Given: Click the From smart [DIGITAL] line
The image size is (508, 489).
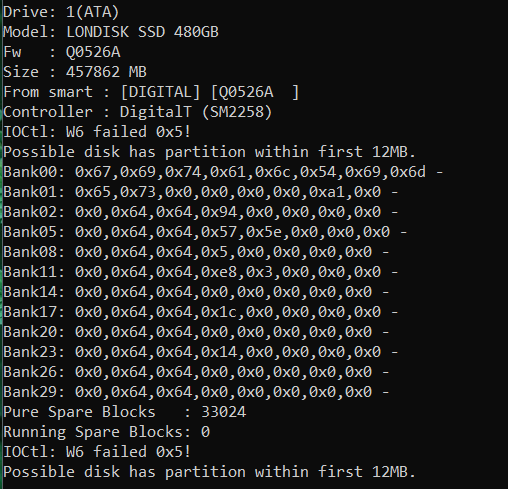Looking at the screenshot, I should 151,92.
